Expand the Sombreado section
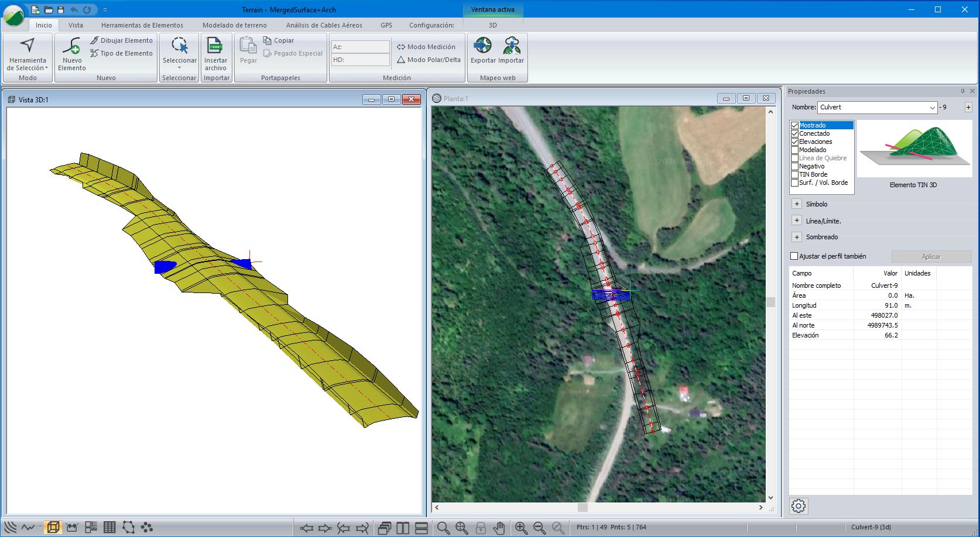This screenshot has width=980, height=537. point(797,237)
